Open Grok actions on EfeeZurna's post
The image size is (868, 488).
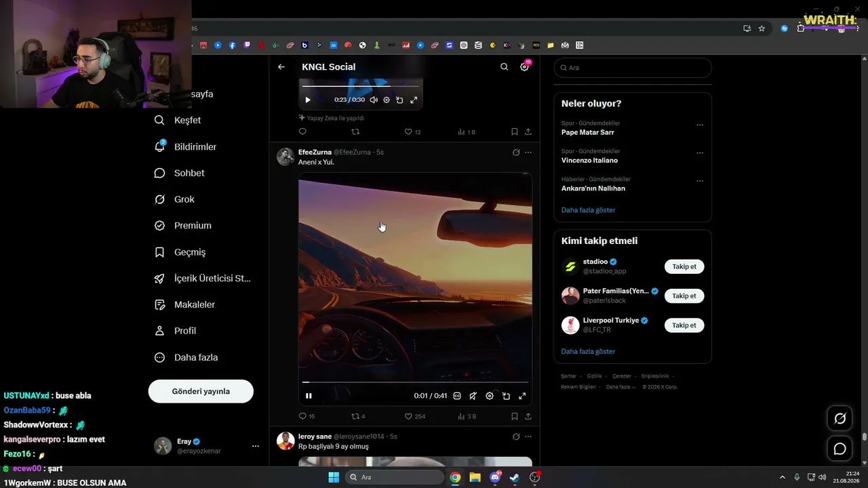click(516, 152)
